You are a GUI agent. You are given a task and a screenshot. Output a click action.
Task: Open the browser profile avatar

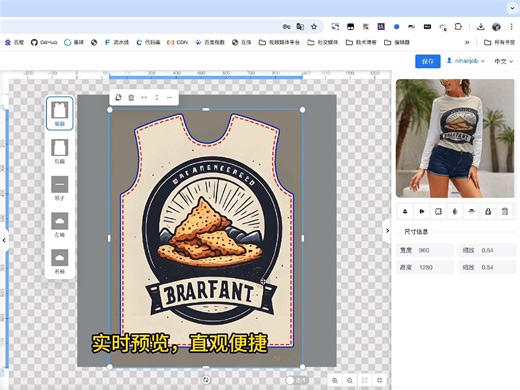496,27
